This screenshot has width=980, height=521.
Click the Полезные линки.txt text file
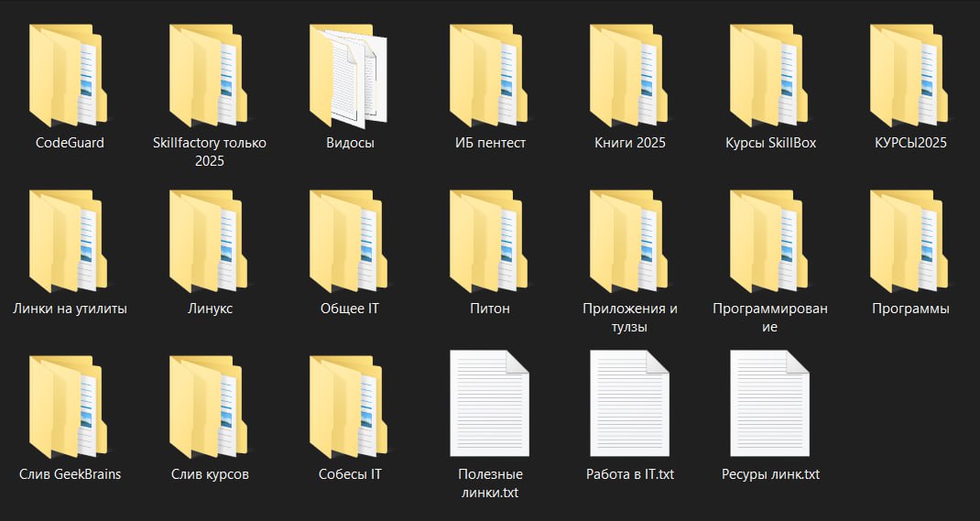(x=489, y=403)
